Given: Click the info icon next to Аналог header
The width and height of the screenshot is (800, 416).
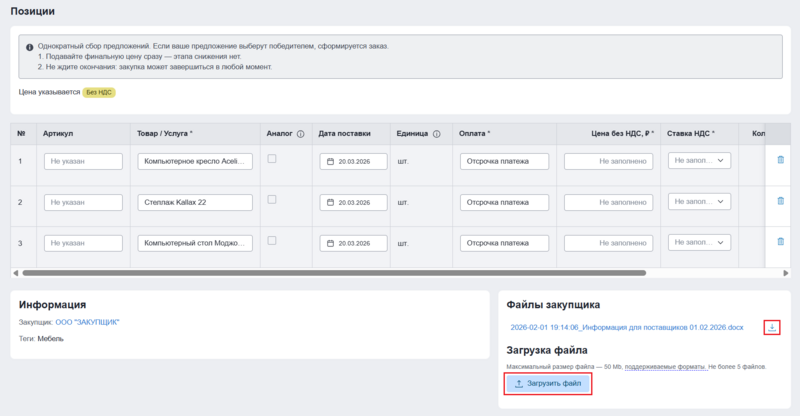Looking at the screenshot, I should [x=300, y=133].
